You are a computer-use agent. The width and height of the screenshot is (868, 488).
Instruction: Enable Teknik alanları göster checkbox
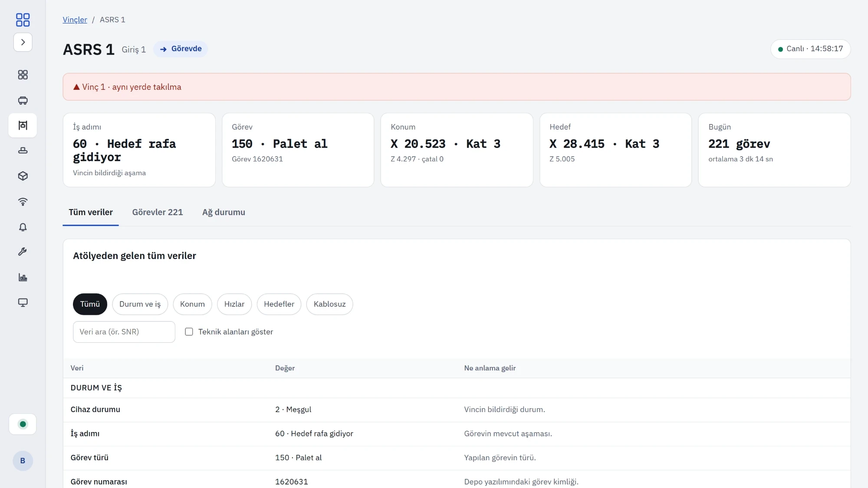[189, 332]
